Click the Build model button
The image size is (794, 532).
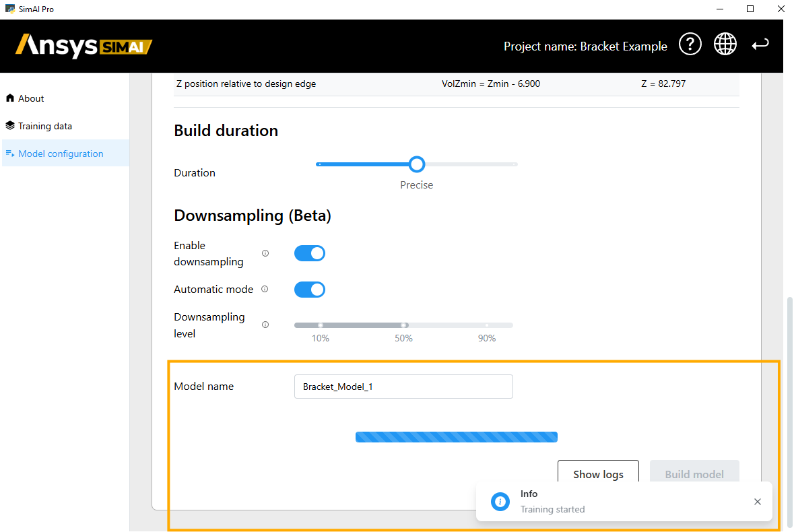click(694, 473)
